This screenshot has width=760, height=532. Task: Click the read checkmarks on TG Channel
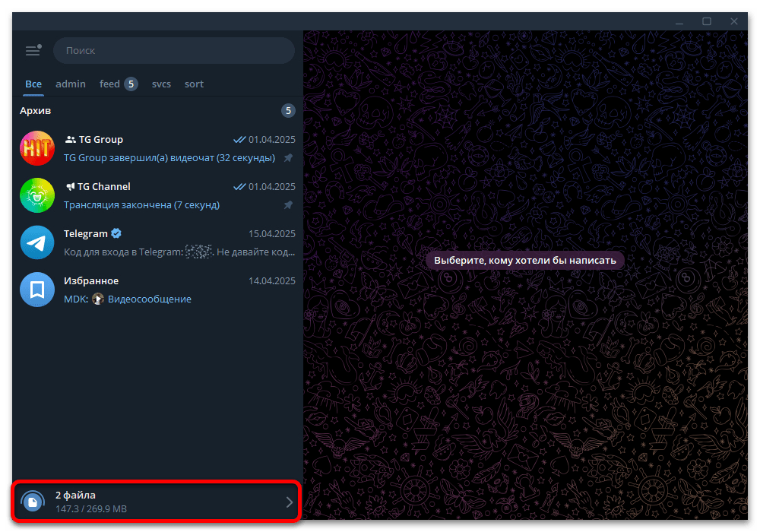[x=239, y=186]
